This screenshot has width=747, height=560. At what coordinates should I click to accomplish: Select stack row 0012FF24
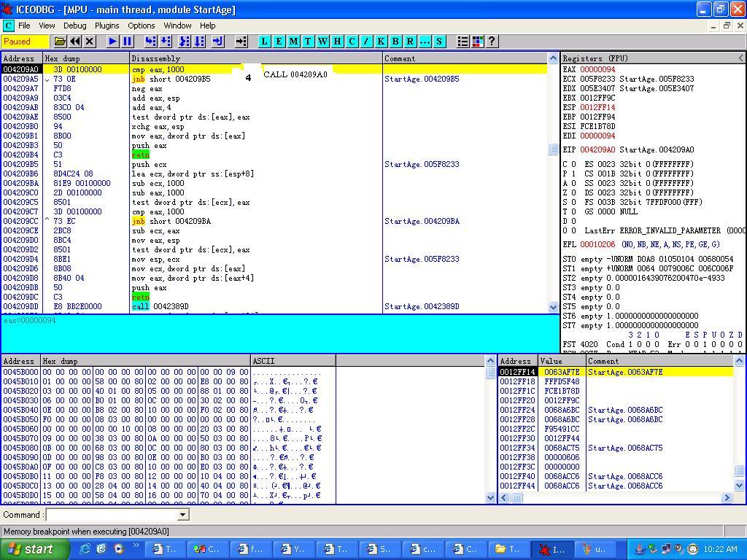(616, 410)
